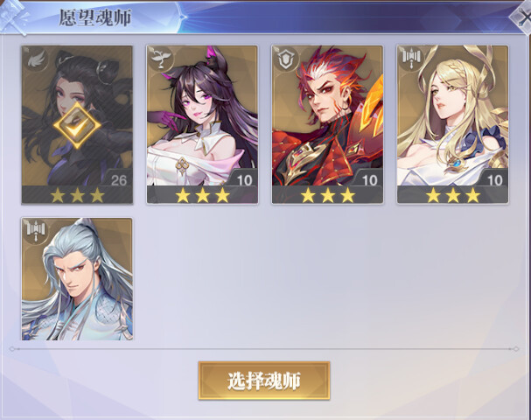Click the star rating under the blonde woman card

[x=453, y=196]
